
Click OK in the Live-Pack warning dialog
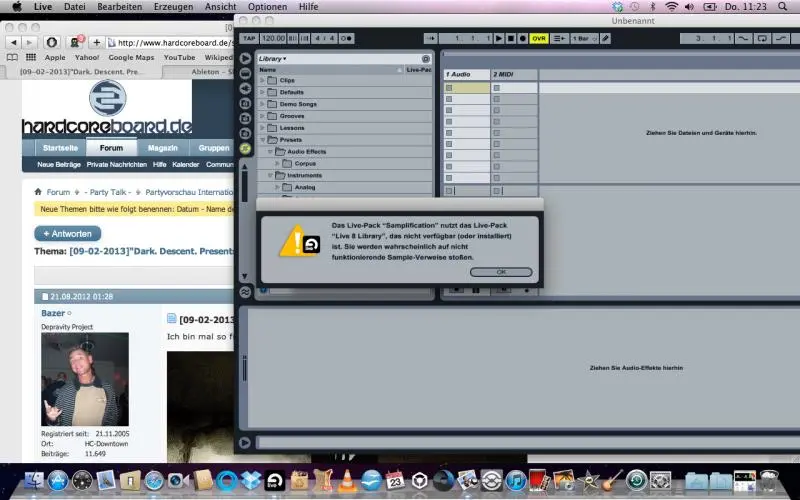pos(501,272)
